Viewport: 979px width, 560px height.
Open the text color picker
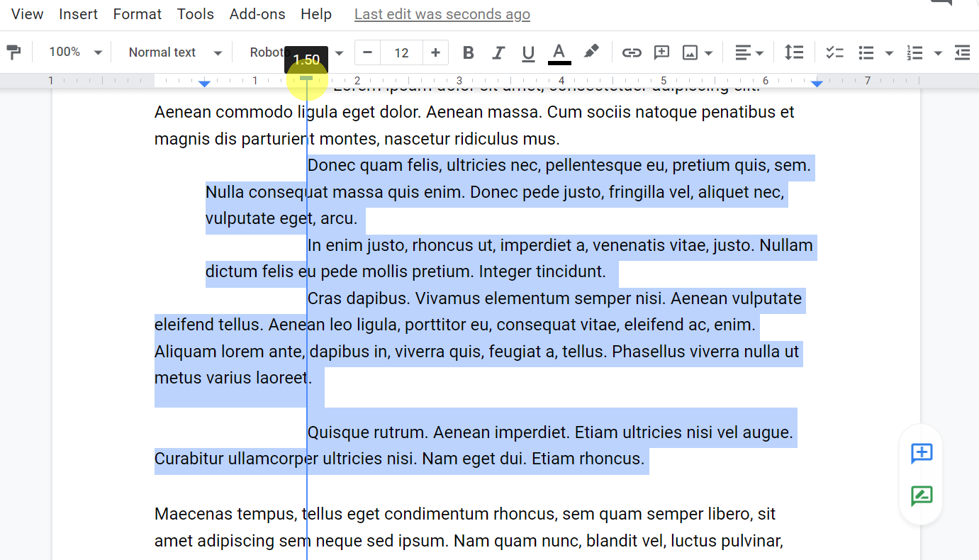point(559,52)
